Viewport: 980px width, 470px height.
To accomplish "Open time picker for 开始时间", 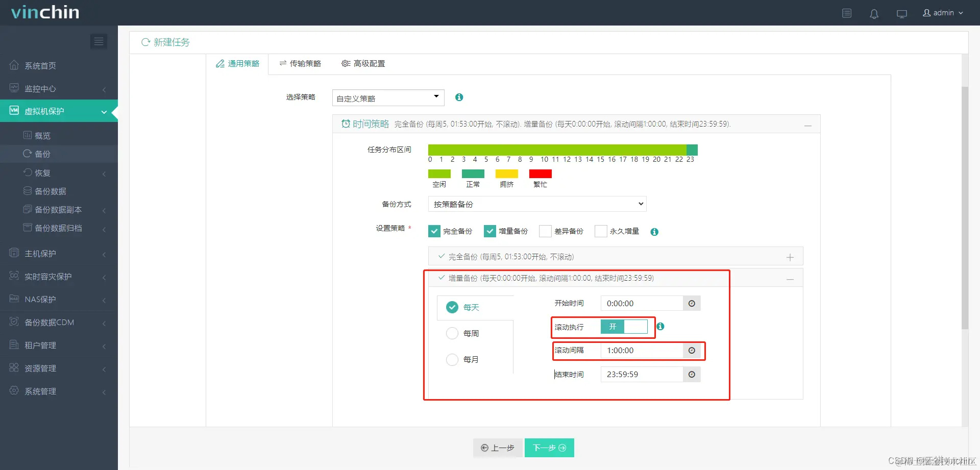I will click(x=692, y=303).
